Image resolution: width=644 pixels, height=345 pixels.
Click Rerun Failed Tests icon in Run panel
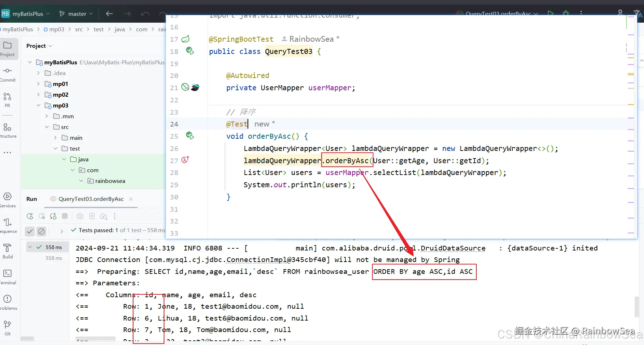(x=42, y=216)
